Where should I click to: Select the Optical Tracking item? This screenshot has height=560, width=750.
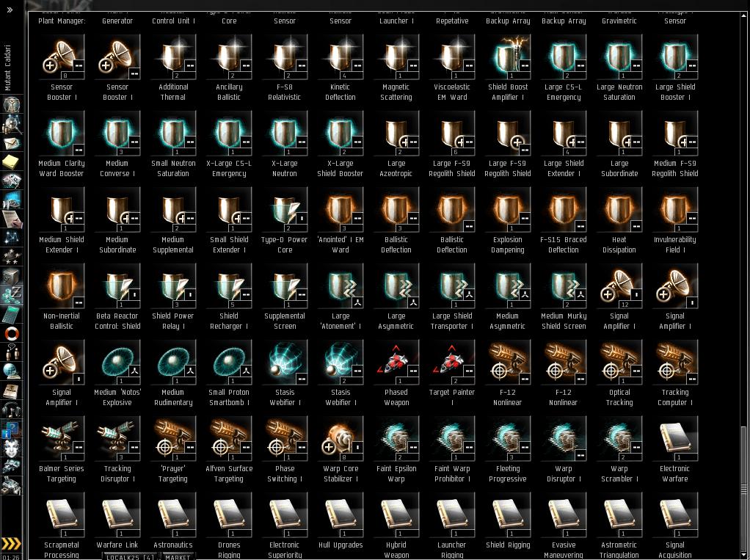pyautogui.click(x=619, y=362)
